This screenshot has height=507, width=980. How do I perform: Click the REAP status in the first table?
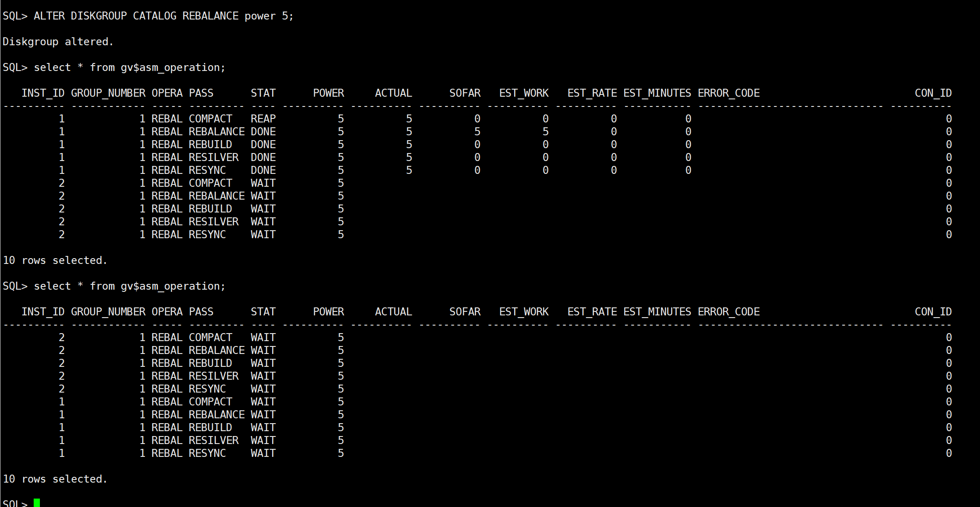[263, 119]
